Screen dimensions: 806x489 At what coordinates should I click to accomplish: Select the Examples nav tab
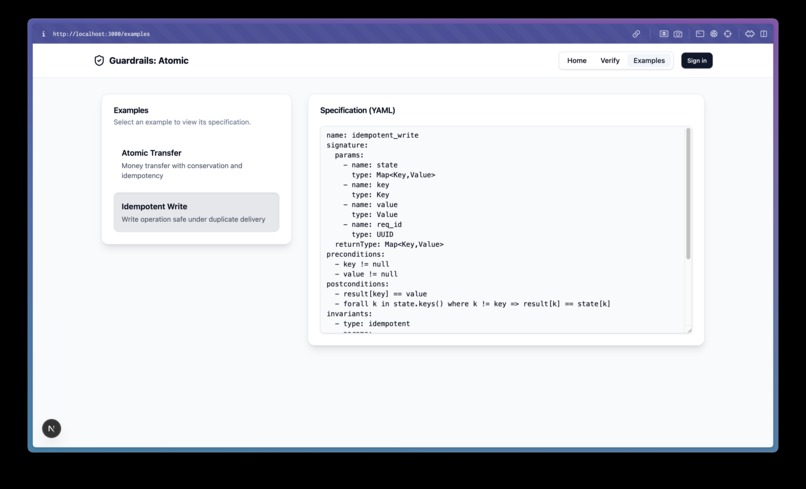[649, 61]
